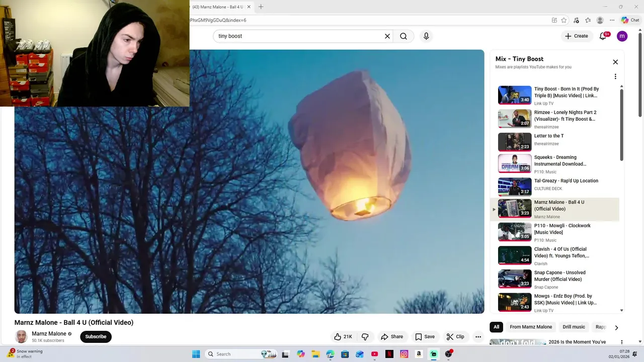Dislike the video
This screenshot has height=362, width=644.
pos(365,337)
